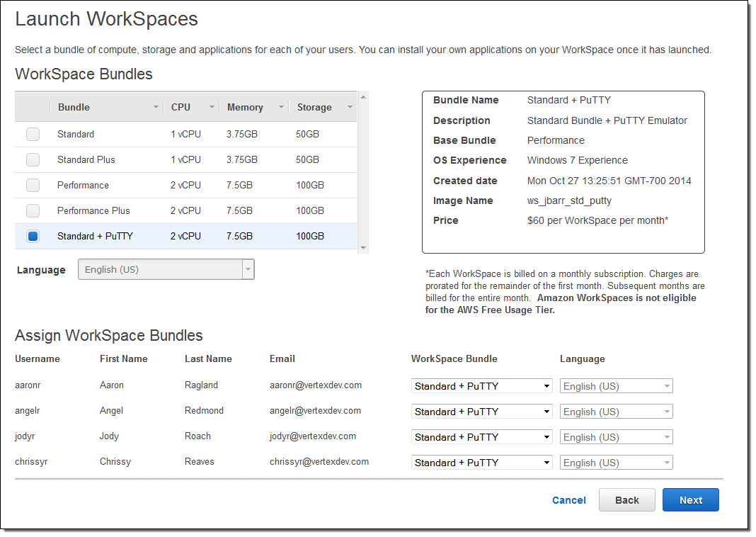Tick the Performance Plus bundle checkbox
The width and height of the screenshot is (756, 537).
click(x=33, y=211)
